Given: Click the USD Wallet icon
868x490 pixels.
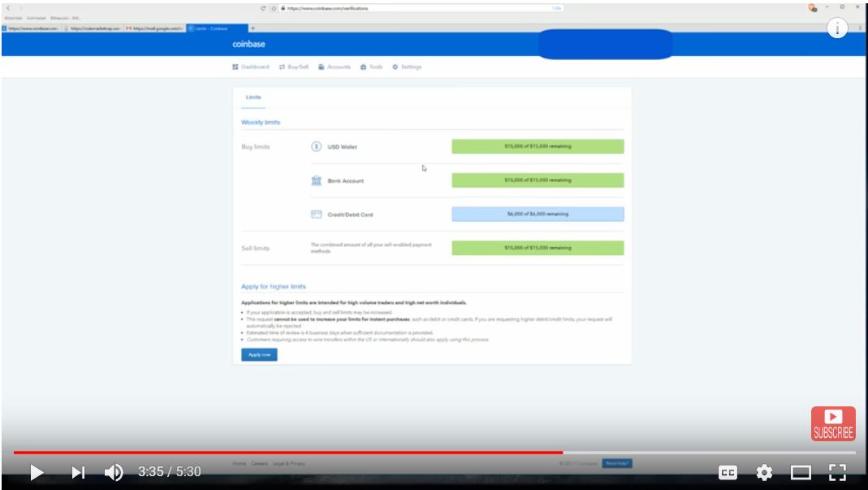Looking at the screenshot, I should point(316,147).
